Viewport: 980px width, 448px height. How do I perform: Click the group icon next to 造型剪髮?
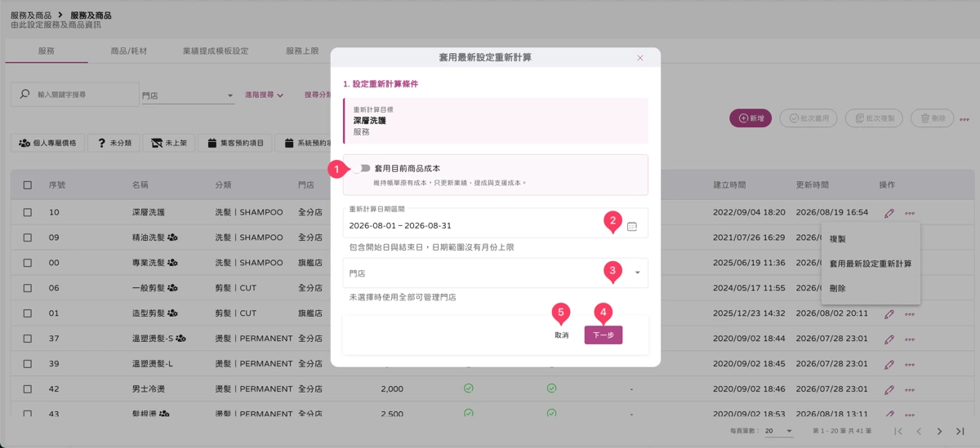point(172,313)
